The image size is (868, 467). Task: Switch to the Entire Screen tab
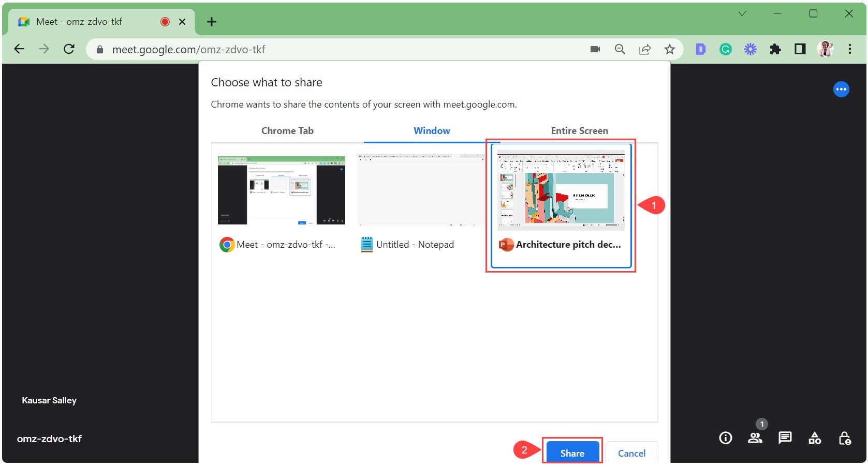(579, 130)
